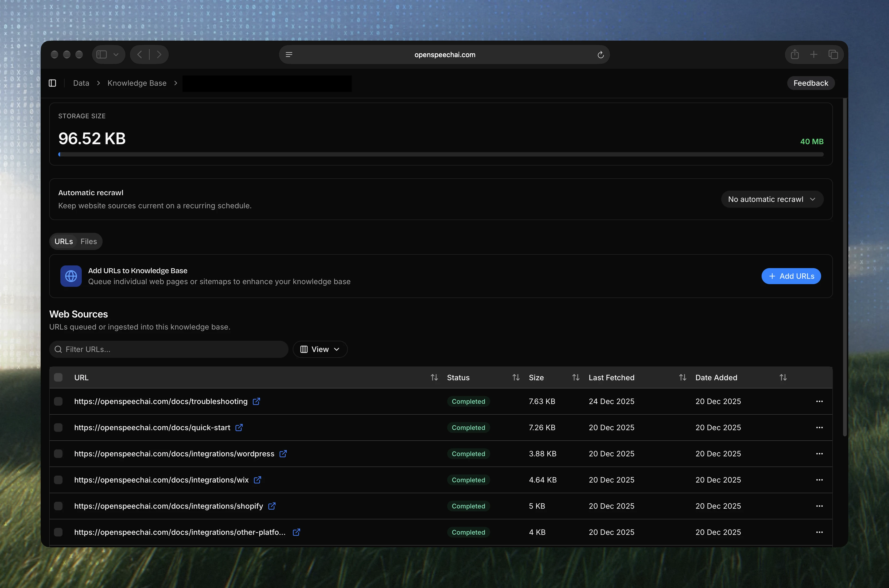Click the Add URLs button

tap(791, 276)
